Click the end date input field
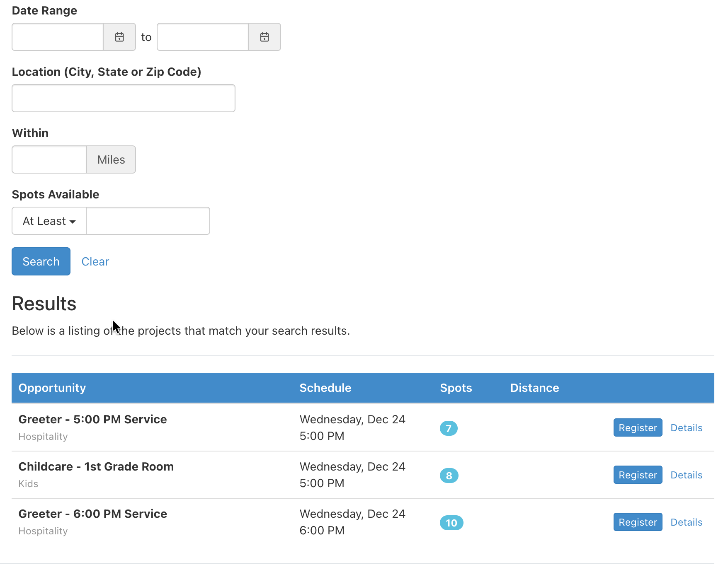This screenshot has width=728, height=565. (x=203, y=37)
